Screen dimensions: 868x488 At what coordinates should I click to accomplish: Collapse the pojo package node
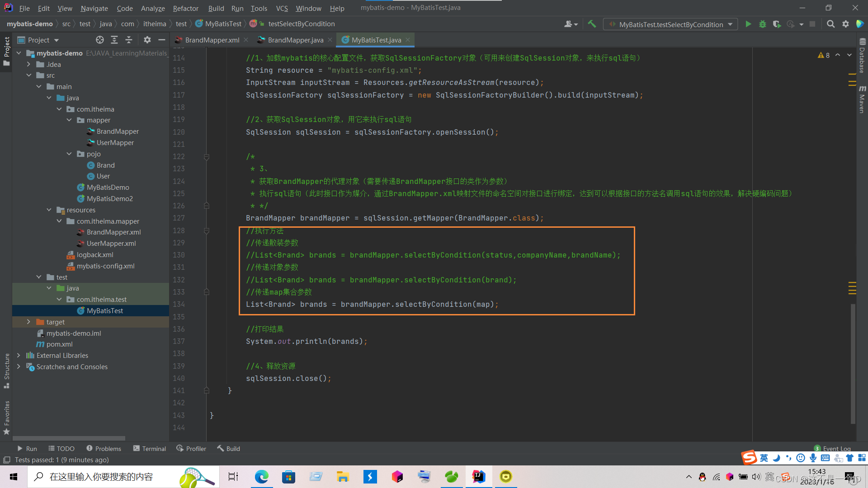(x=69, y=154)
